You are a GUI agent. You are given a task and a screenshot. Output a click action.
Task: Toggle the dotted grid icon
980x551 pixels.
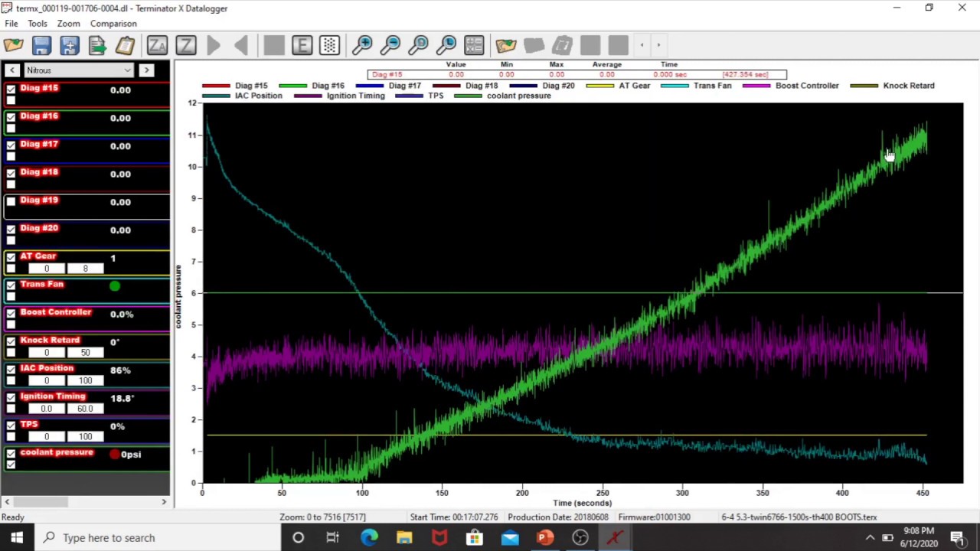point(330,45)
